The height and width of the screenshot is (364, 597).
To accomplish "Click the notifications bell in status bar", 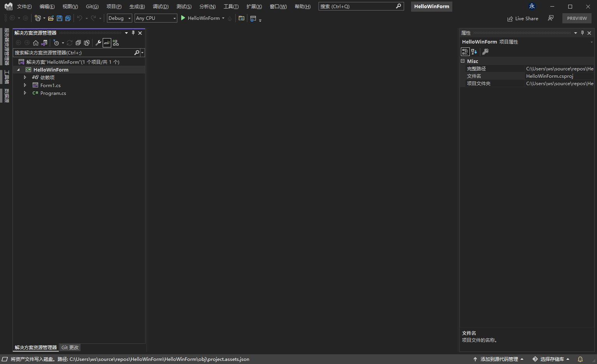I will click(x=580, y=359).
